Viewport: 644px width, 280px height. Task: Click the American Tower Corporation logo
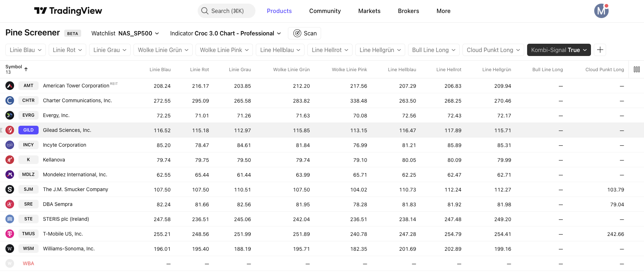(10, 86)
